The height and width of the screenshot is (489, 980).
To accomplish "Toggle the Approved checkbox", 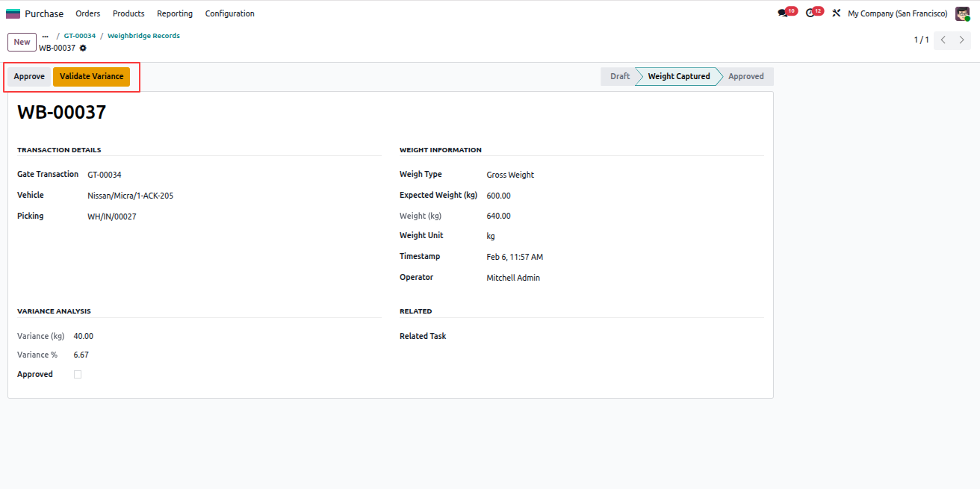I will tap(78, 375).
